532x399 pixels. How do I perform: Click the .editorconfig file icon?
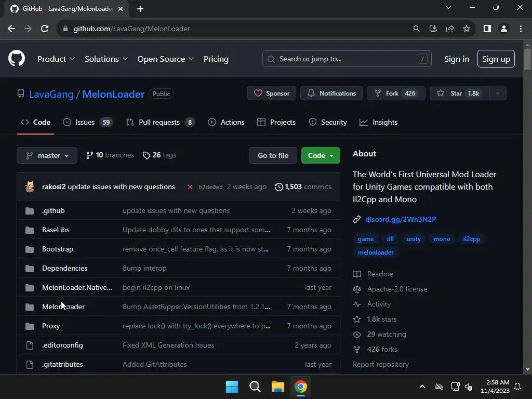(30, 345)
